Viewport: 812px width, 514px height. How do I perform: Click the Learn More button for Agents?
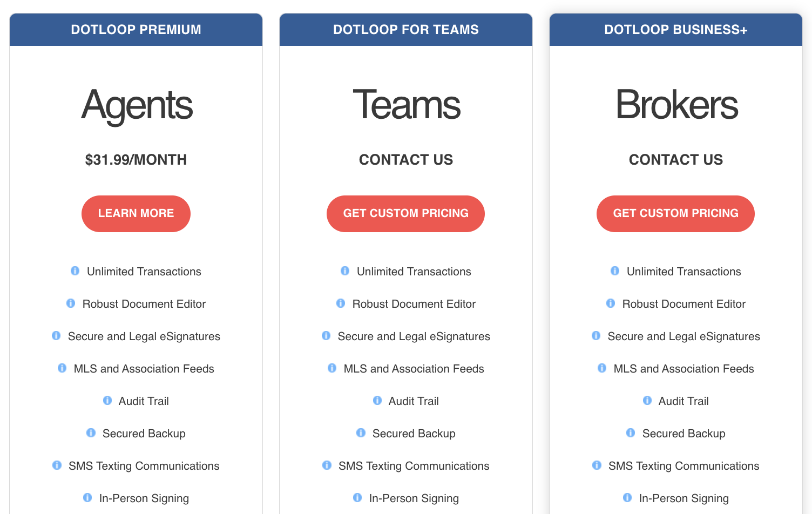[x=136, y=214]
